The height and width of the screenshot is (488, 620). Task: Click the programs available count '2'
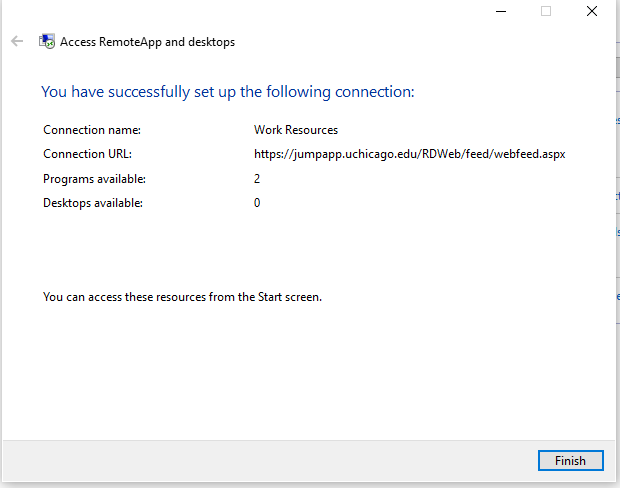click(257, 179)
